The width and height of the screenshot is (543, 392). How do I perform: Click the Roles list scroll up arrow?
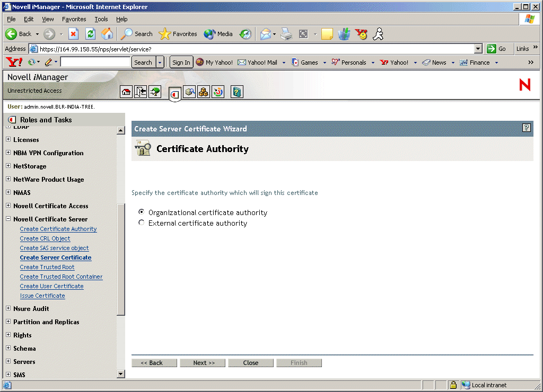pos(121,130)
